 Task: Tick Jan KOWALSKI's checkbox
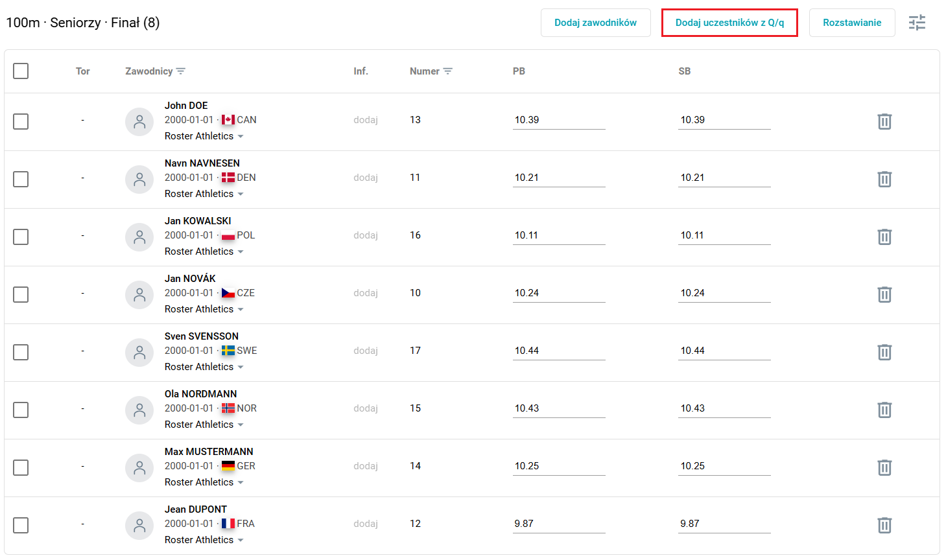[x=21, y=237]
